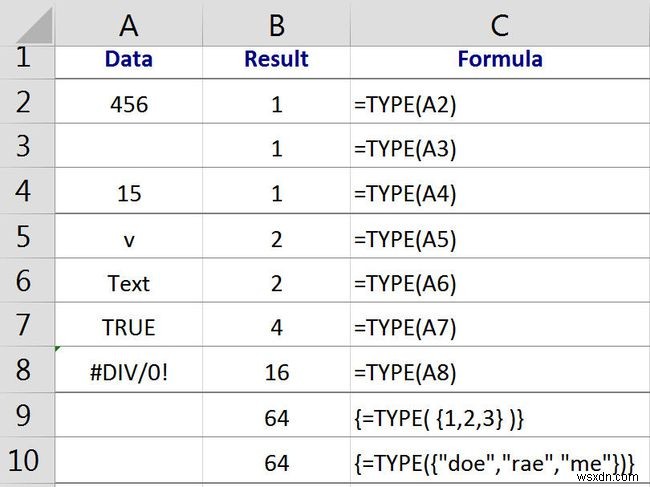Click the row 1 header

click(x=26, y=59)
